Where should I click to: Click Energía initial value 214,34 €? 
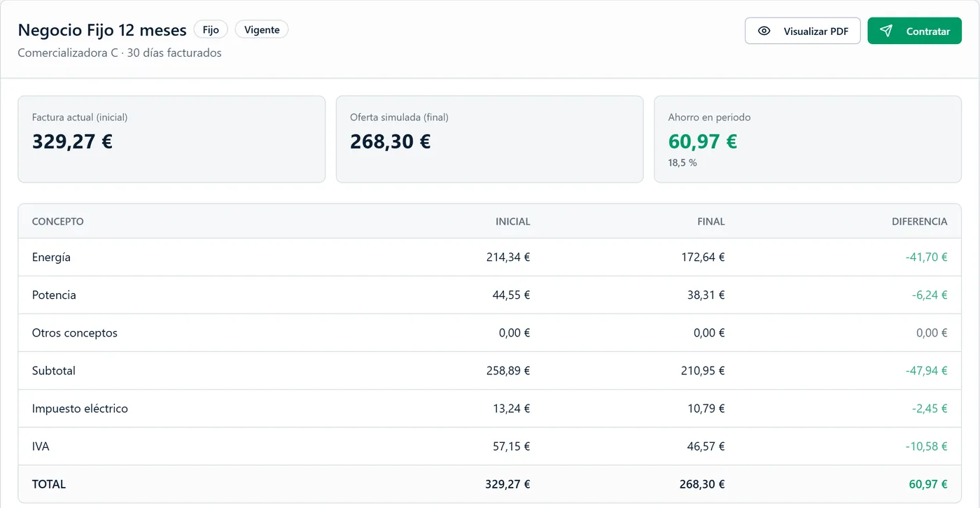[x=508, y=257]
